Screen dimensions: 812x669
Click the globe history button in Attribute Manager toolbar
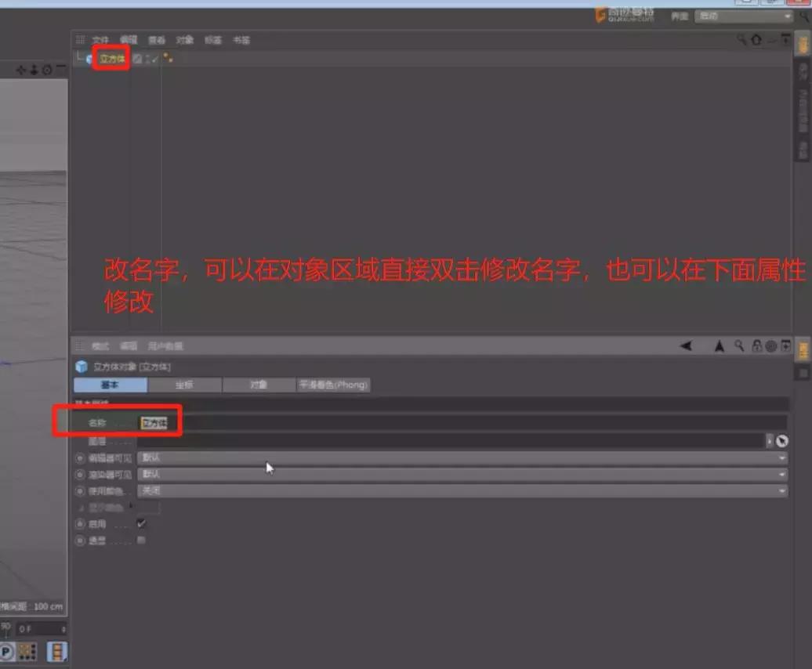tap(770, 347)
